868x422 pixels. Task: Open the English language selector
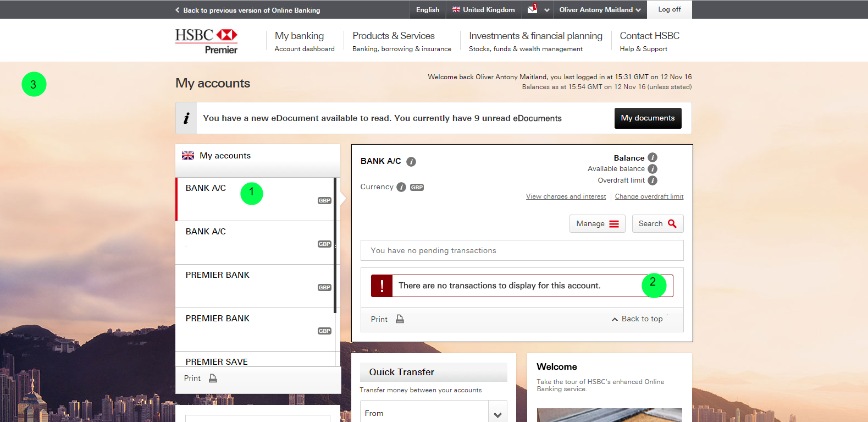(x=428, y=9)
